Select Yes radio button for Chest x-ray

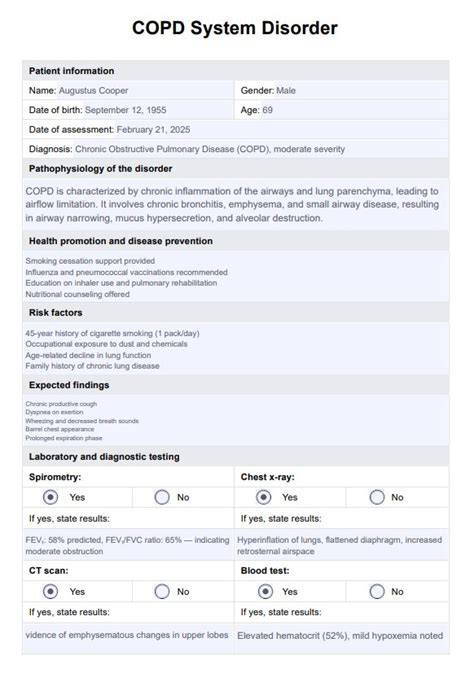click(x=264, y=497)
